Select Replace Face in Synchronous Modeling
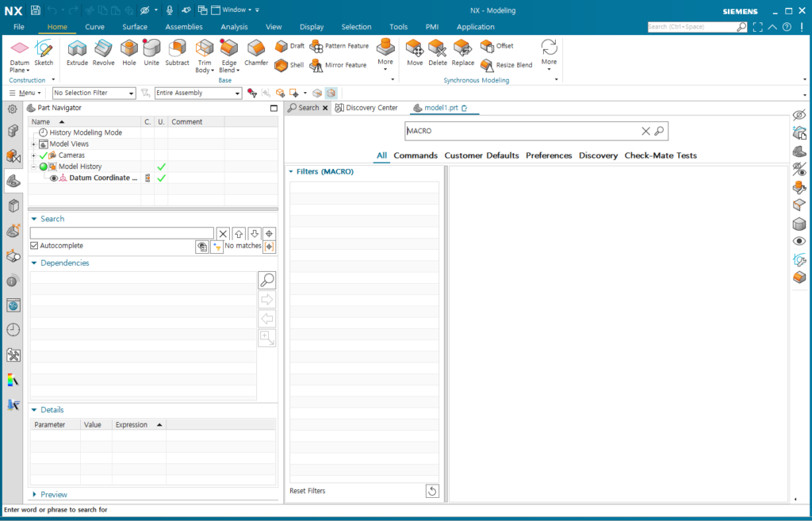The width and height of the screenshot is (812, 521). [463, 53]
